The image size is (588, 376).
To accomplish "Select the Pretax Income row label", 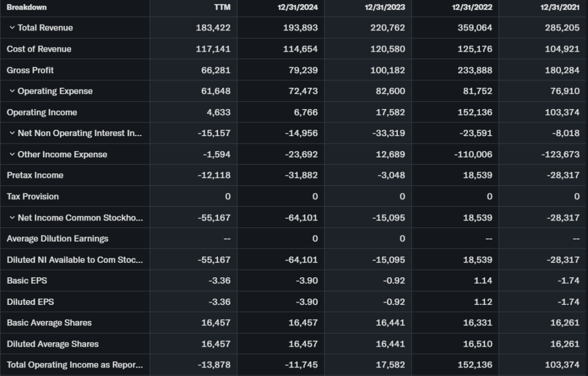I will pyautogui.click(x=35, y=175).
